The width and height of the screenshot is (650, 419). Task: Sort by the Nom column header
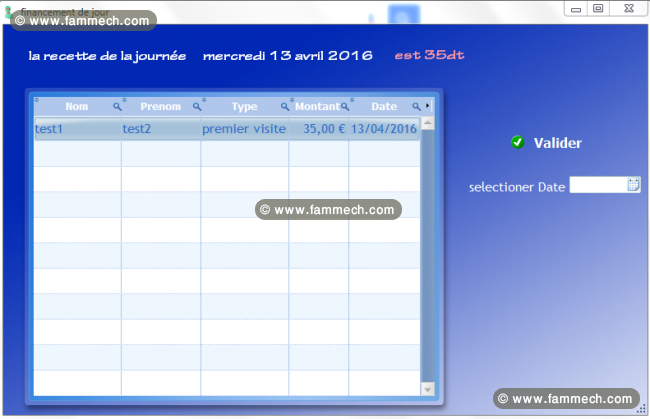tap(77, 107)
